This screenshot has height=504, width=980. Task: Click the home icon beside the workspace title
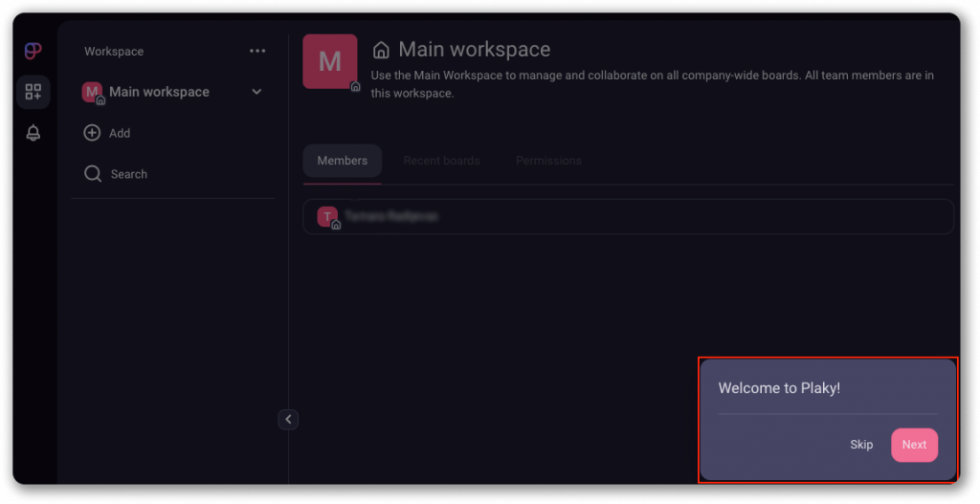(x=381, y=50)
